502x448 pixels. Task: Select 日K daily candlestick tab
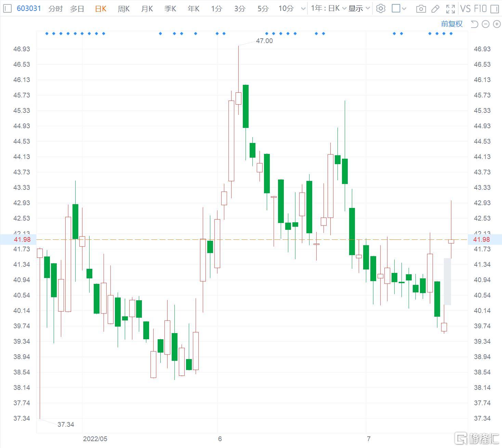click(101, 9)
